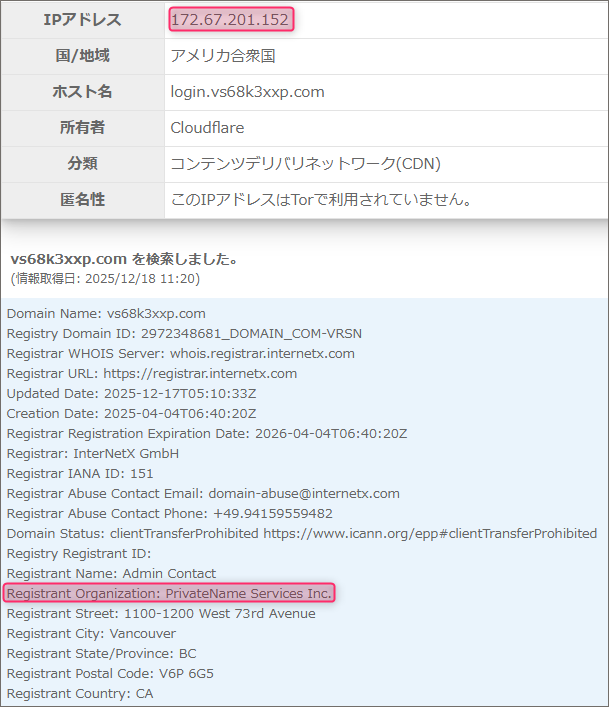The image size is (609, 707).
Task: Click the IPアドレス row header
Action: pos(83,20)
